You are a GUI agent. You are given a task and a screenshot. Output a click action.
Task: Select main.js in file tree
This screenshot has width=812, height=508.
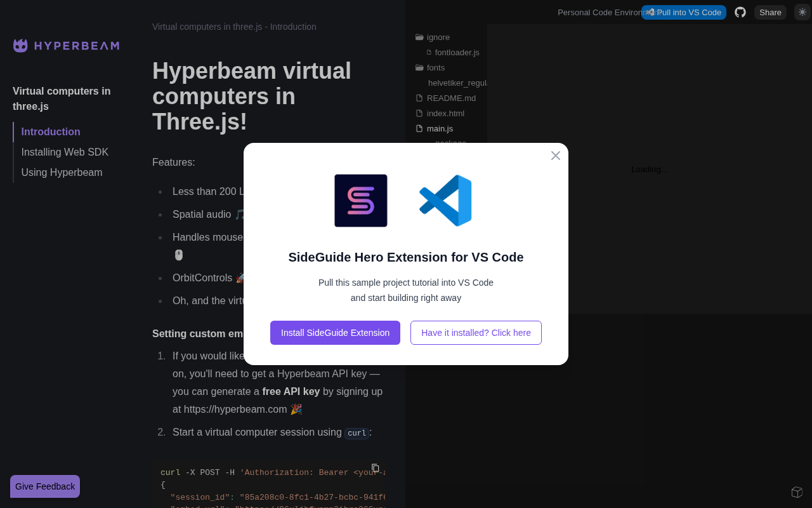point(434,128)
